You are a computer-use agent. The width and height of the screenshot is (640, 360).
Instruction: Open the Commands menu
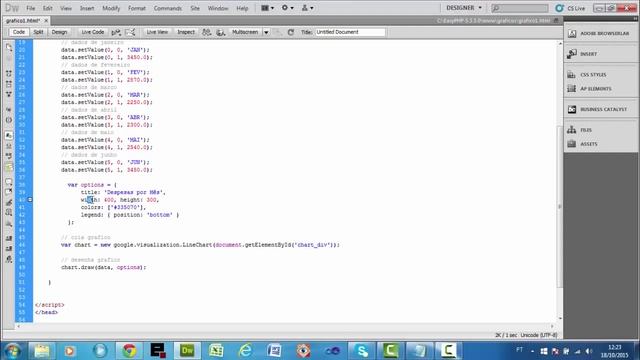point(168,8)
